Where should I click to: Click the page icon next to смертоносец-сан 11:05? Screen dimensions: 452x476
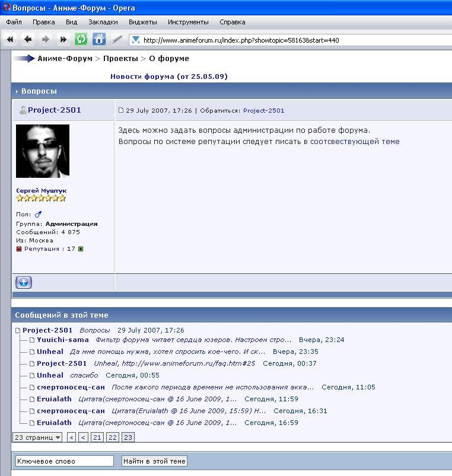(32, 387)
